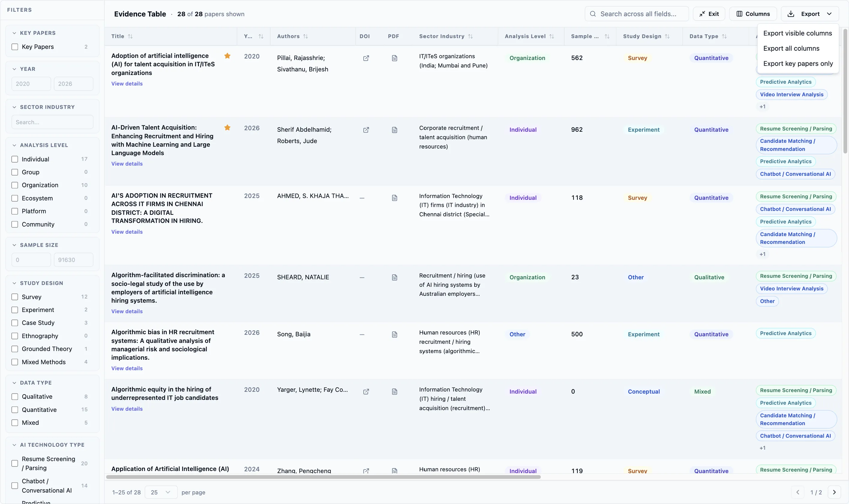Collapse the Sector Industry filter section
Screen dimensions: 849x504
[14, 107]
